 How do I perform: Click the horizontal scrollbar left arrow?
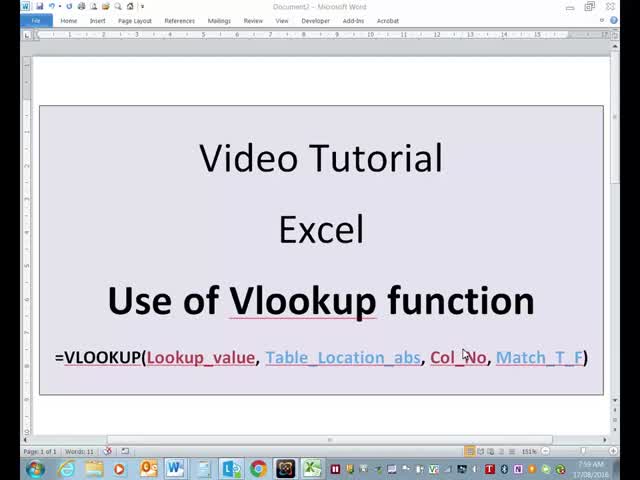(x=26, y=440)
